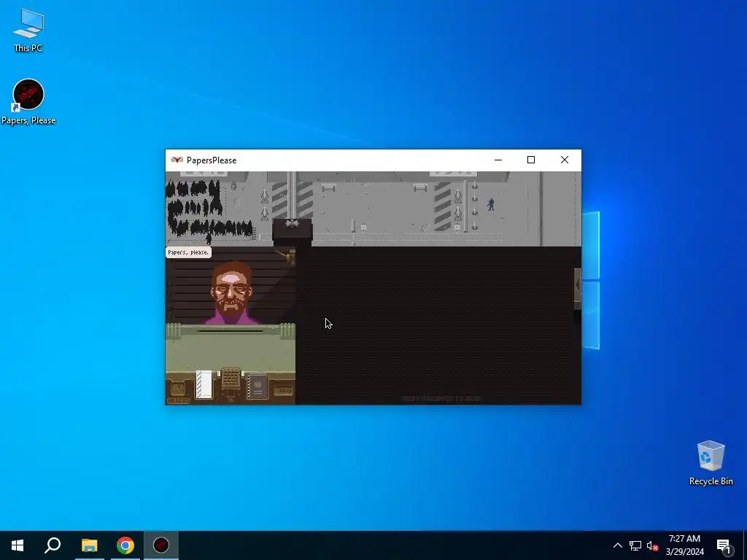Click the intercom speaker grille

pos(231,378)
